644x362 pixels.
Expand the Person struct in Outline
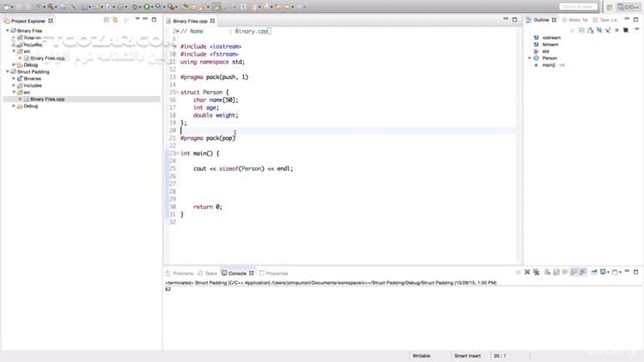(531, 58)
